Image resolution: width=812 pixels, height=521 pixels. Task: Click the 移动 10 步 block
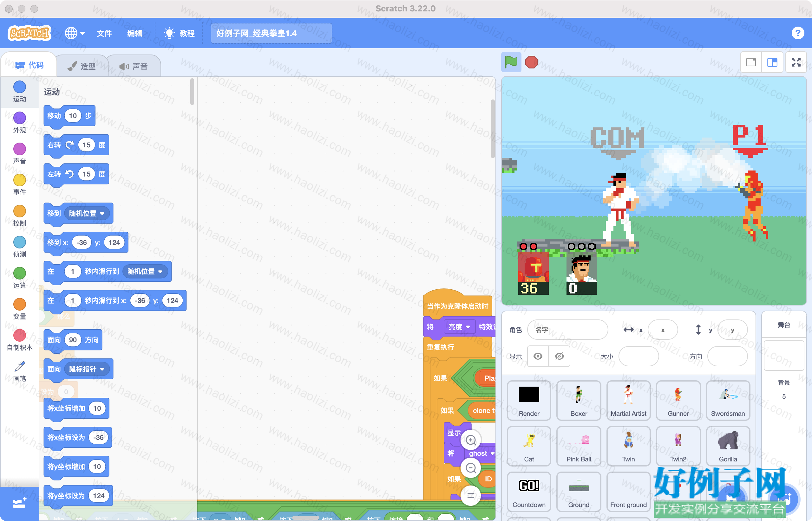[x=69, y=116]
